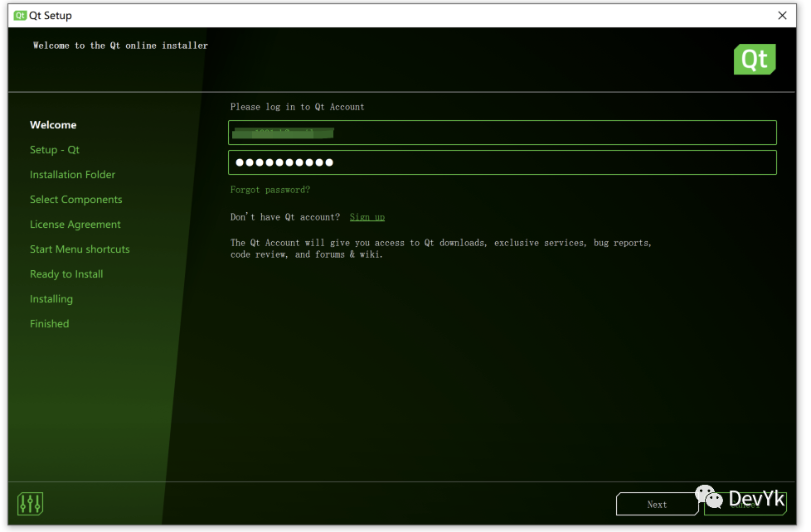Open the installer settings sliders icon

[x=30, y=503]
